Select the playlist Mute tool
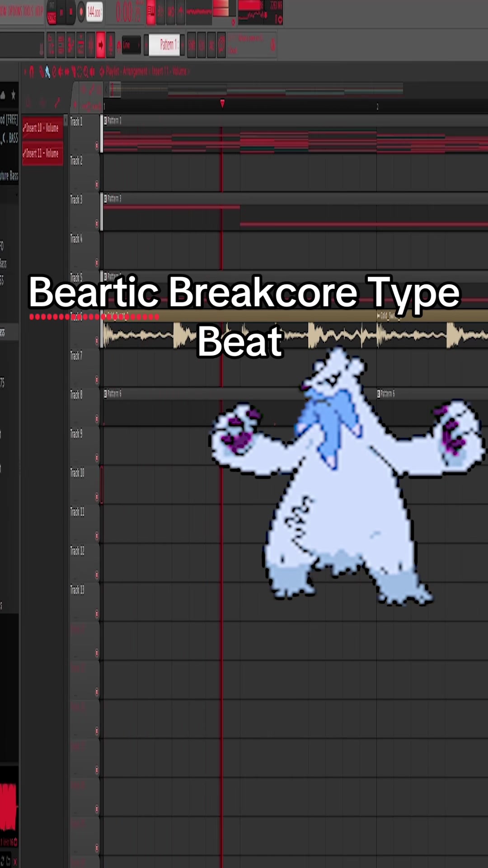 (60, 72)
